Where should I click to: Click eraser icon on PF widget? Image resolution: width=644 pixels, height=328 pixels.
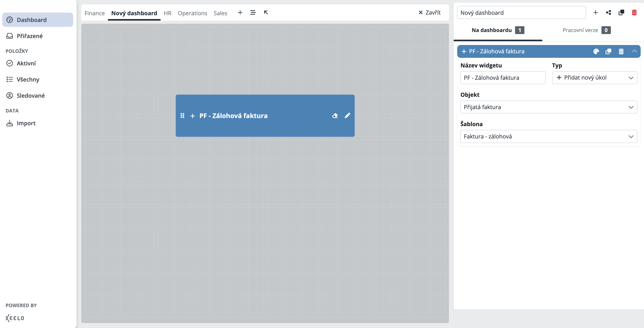335,116
